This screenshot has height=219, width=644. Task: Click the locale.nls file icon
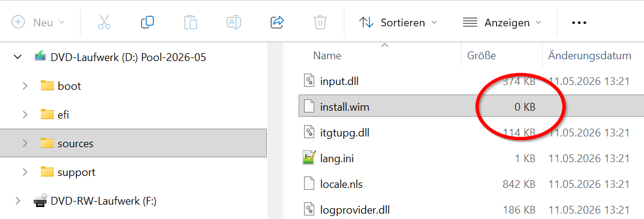pos(309,183)
